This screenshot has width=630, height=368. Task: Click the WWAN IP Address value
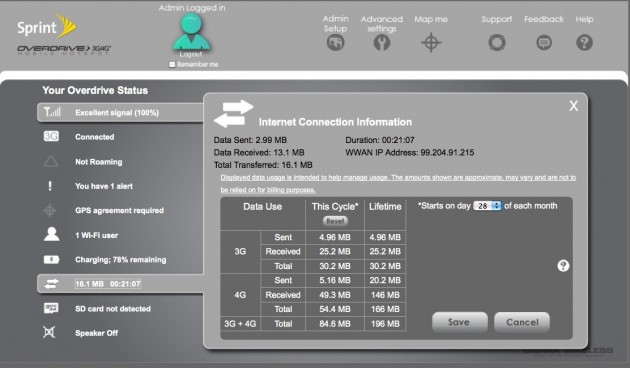click(447, 153)
